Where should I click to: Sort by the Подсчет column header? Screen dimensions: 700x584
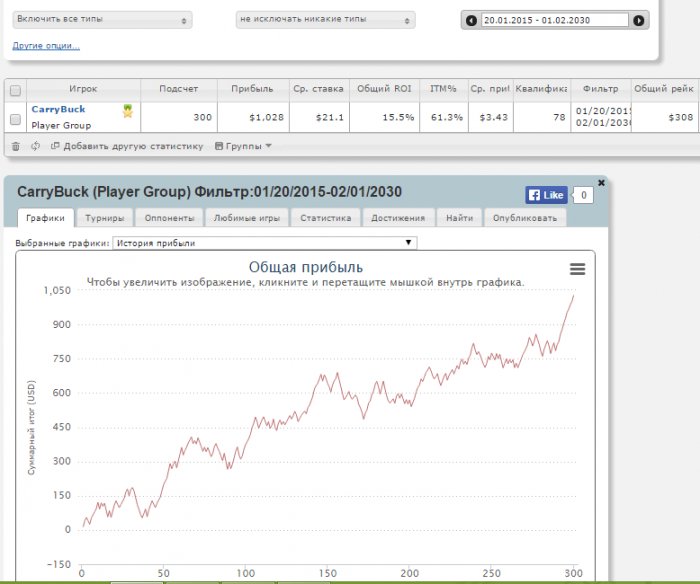point(179,89)
